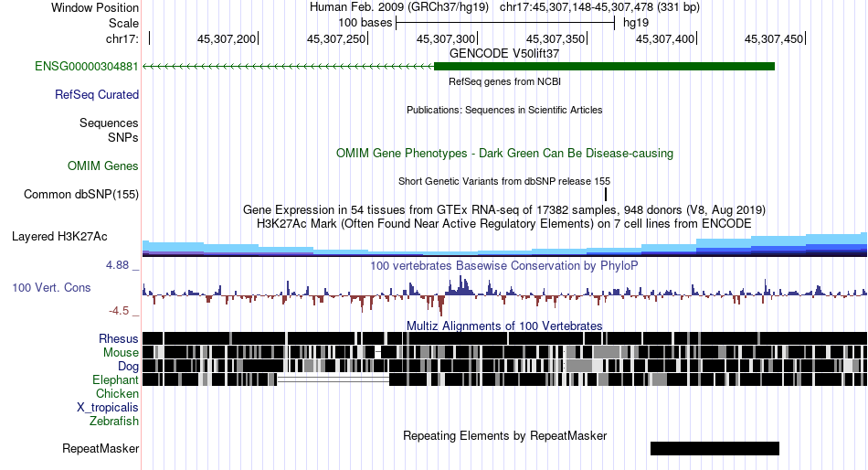This screenshot has width=868, height=470.
Task: Click the 45,307,350 ruler position
Action: tap(556, 38)
